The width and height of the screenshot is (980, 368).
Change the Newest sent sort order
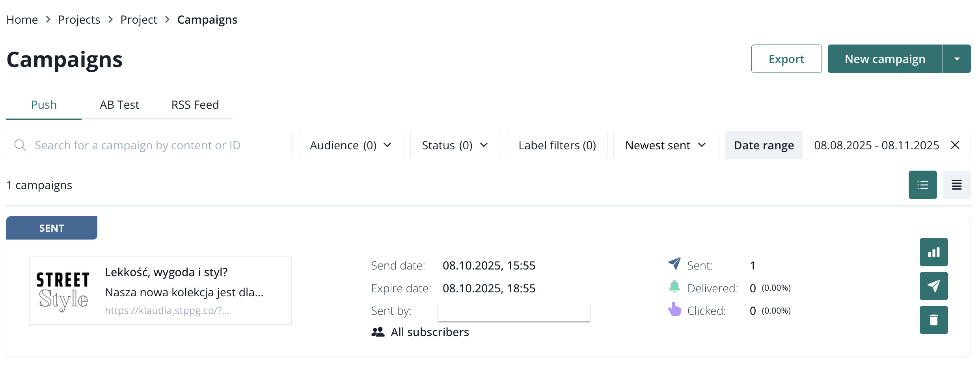[x=666, y=145]
